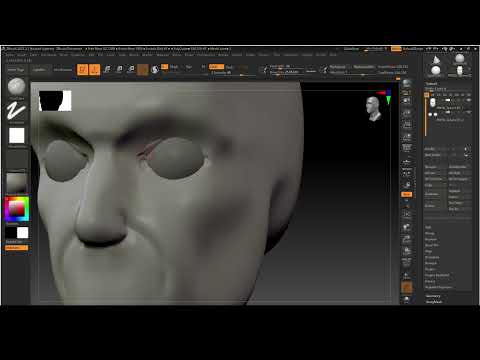
Task: Toggle Edit mode button
Action: coord(82,69)
